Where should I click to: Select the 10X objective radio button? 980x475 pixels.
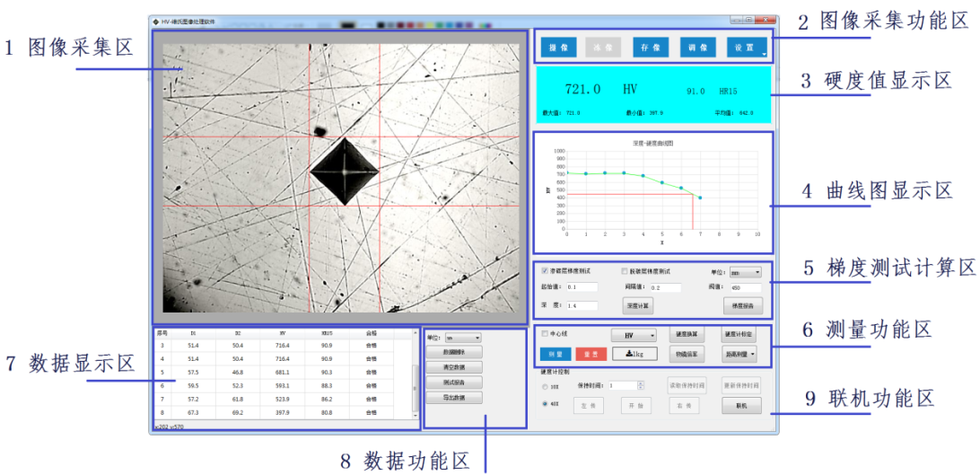[545, 387]
